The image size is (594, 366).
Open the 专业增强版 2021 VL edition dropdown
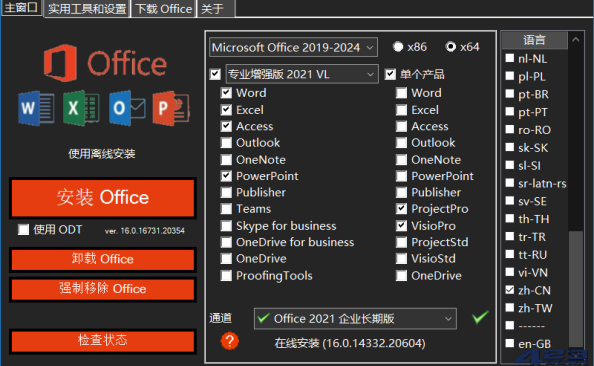[x=302, y=74]
